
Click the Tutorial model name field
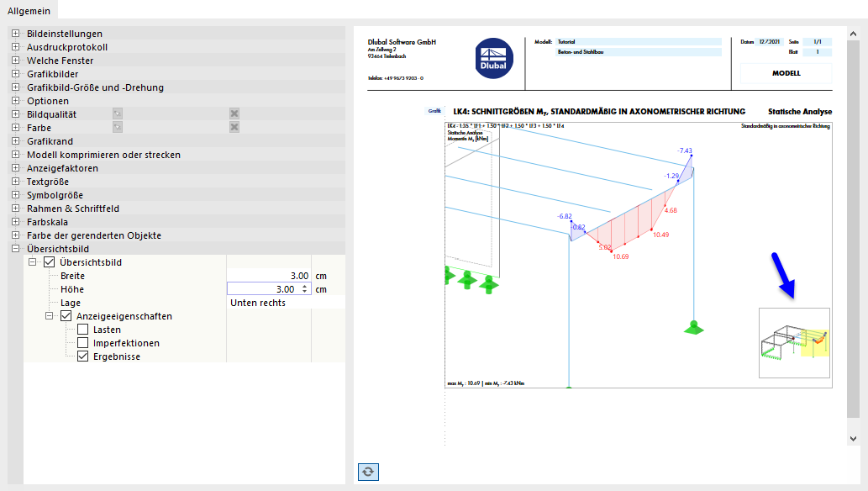[x=639, y=41]
